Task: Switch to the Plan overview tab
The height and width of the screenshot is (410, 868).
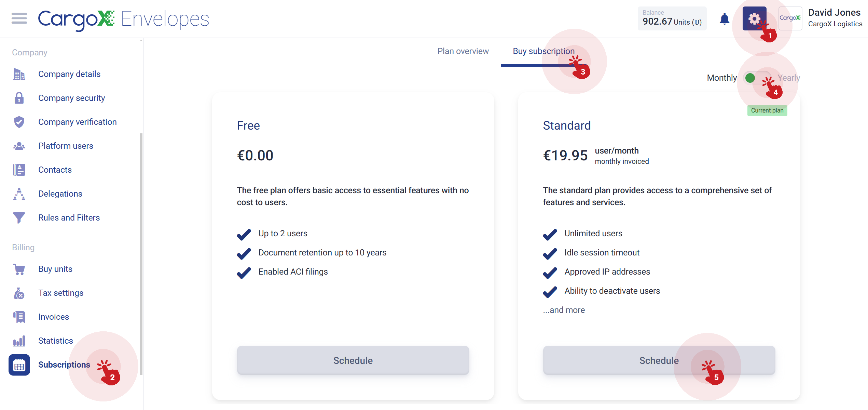Action: pyautogui.click(x=463, y=51)
